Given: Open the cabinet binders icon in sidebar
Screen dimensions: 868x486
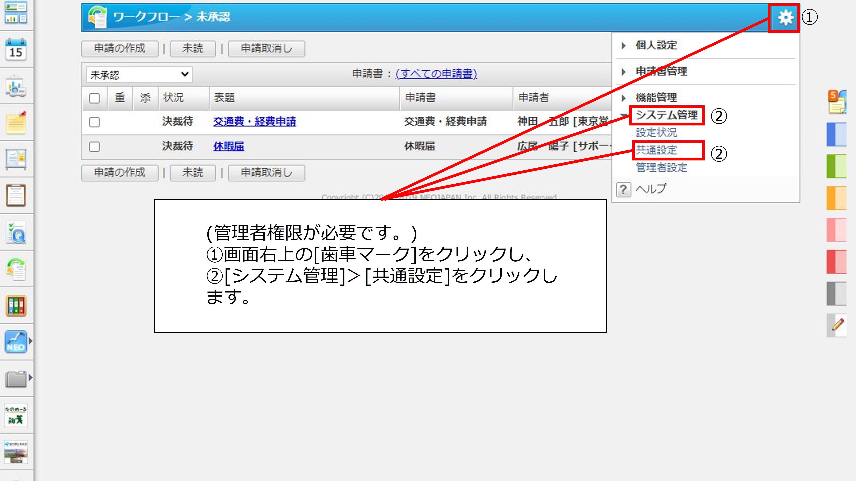Looking at the screenshot, I should point(16,306).
